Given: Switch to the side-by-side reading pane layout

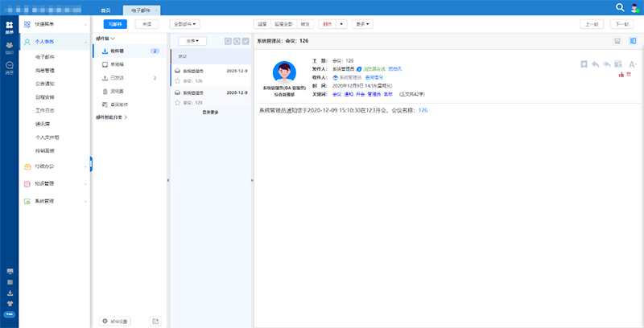Looking at the screenshot, I should click(x=631, y=40).
